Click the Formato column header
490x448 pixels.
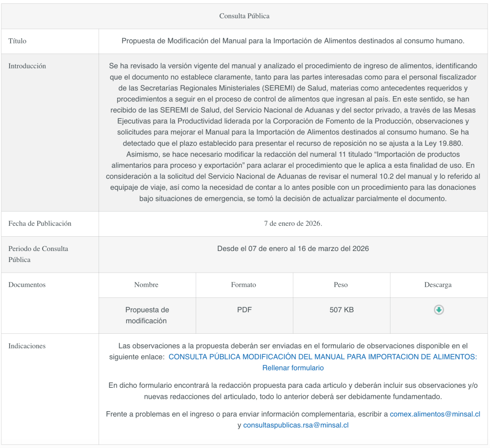click(x=244, y=284)
